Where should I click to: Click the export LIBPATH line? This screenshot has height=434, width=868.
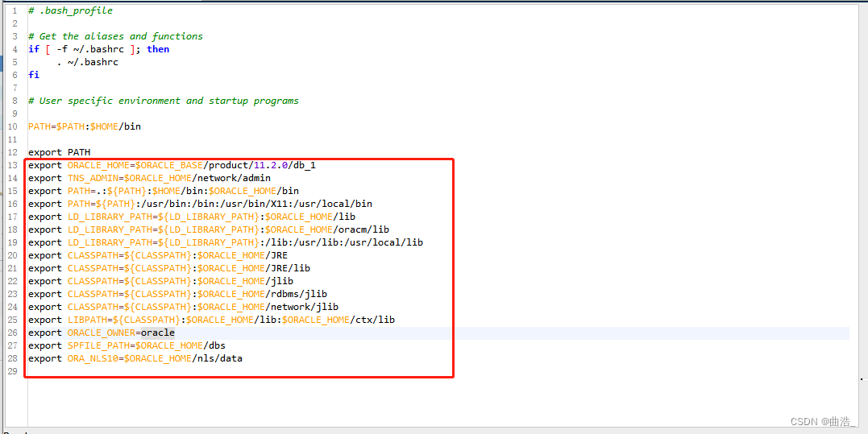coord(211,320)
